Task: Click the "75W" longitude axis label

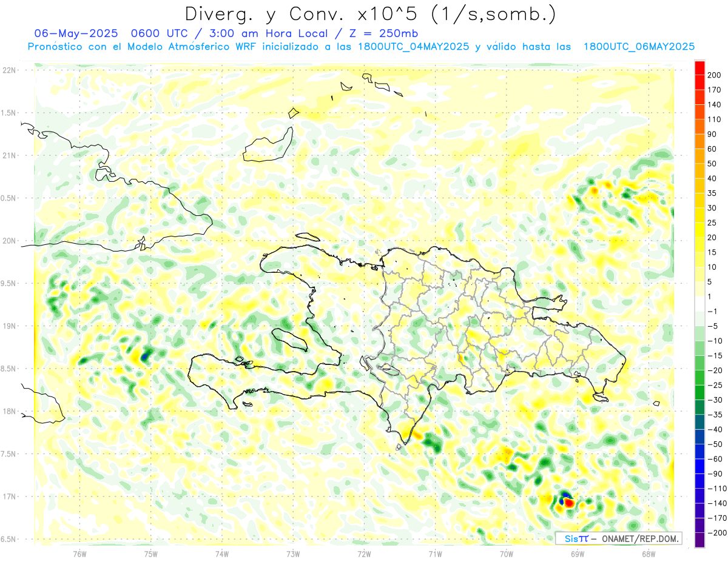Action: (x=151, y=554)
